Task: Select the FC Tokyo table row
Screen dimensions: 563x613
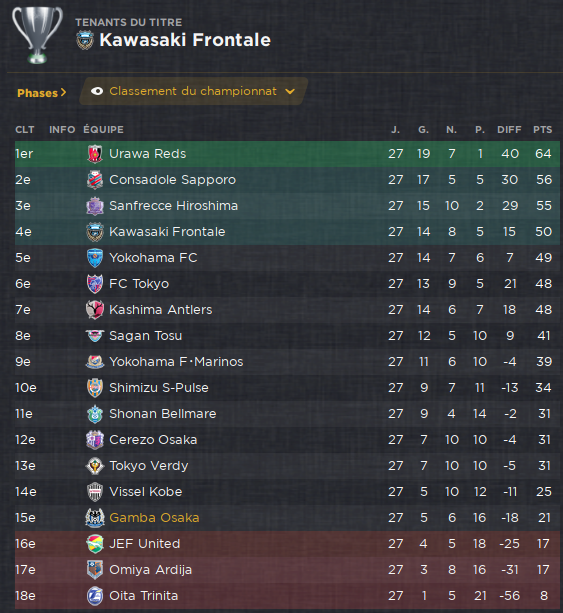Action: pos(287,284)
